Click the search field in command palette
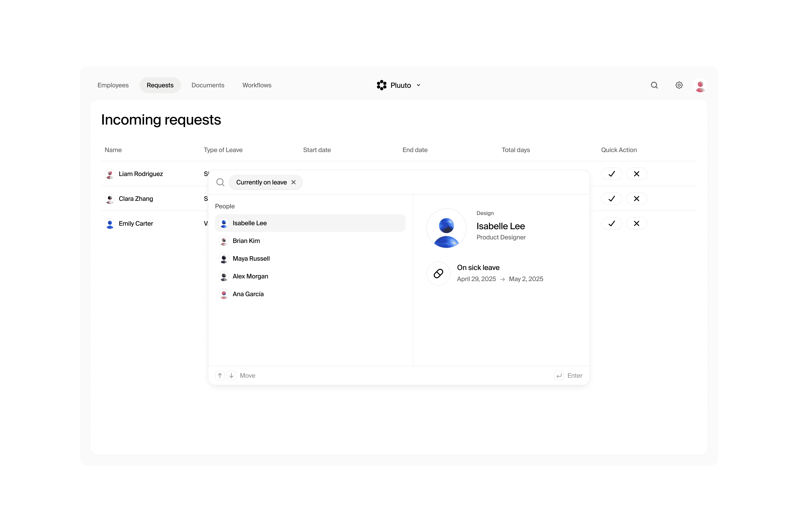 point(441,182)
